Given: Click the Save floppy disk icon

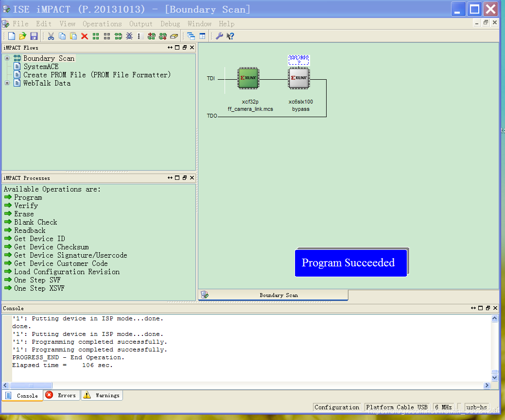Looking at the screenshot, I should (x=34, y=36).
